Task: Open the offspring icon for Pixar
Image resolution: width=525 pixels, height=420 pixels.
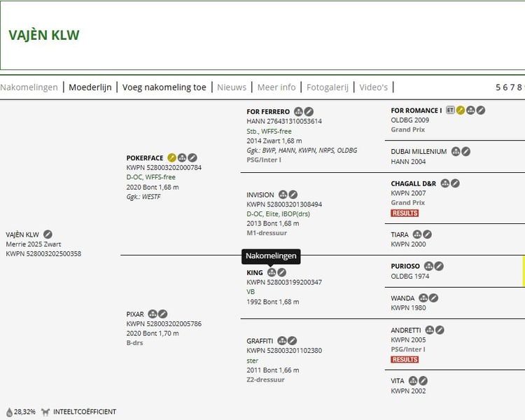Action: 152,314
